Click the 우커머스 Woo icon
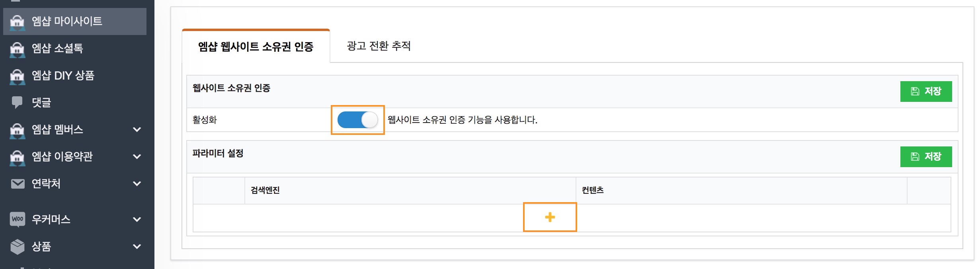 point(17,219)
